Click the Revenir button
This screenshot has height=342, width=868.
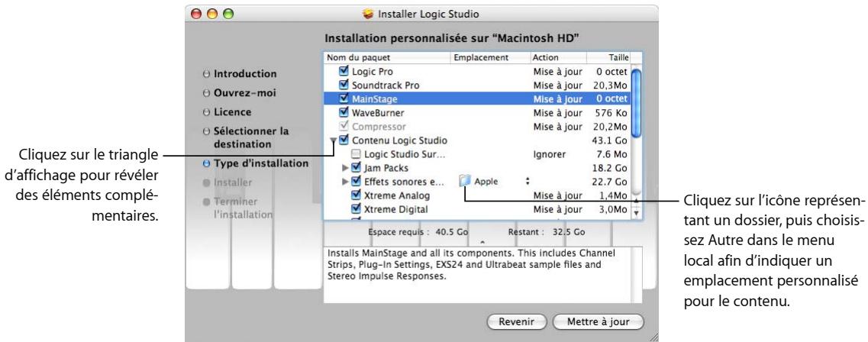(516, 322)
